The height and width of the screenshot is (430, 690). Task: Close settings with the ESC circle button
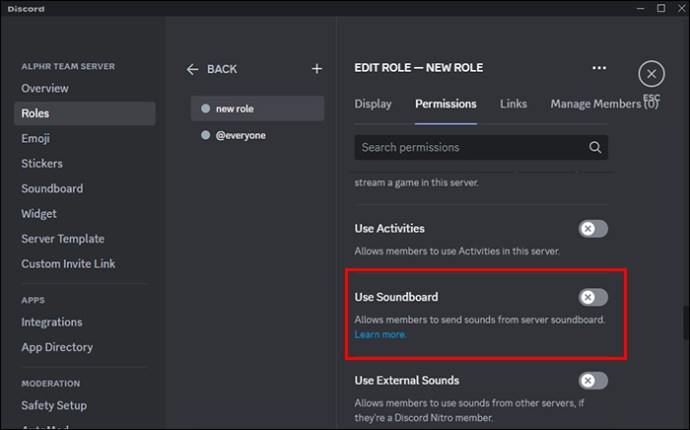pos(651,74)
